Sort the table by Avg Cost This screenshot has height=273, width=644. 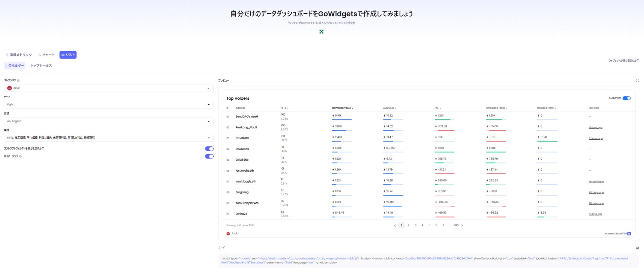pyautogui.click(x=390, y=108)
